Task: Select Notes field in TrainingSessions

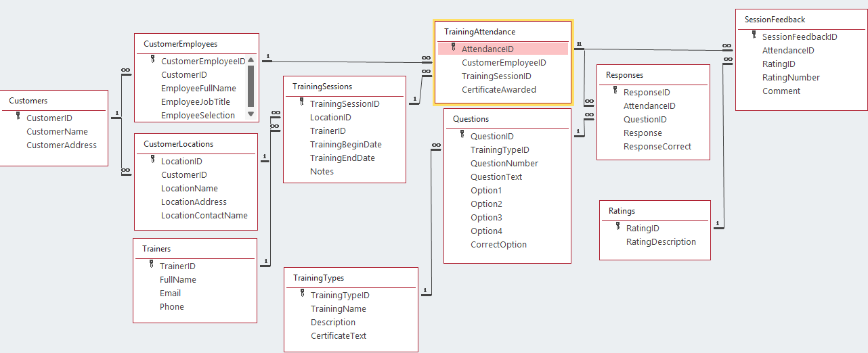Action: click(x=322, y=171)
